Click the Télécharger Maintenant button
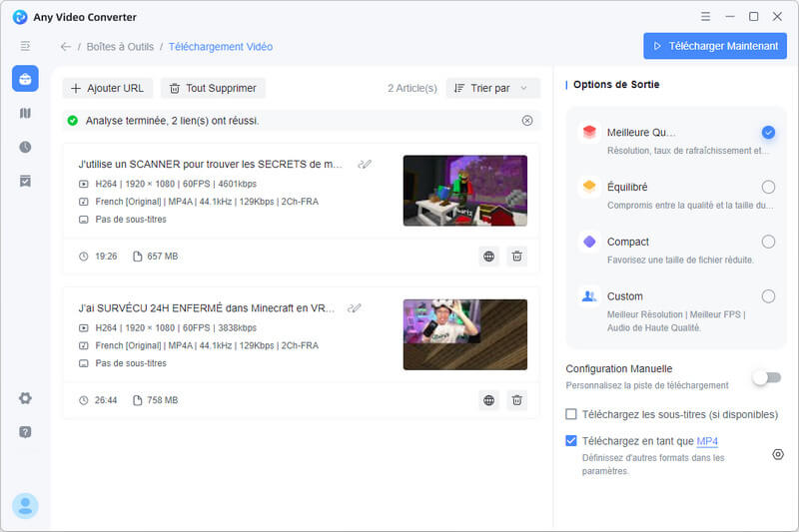Viewport: 799px width, 532px height. (715, 46)
